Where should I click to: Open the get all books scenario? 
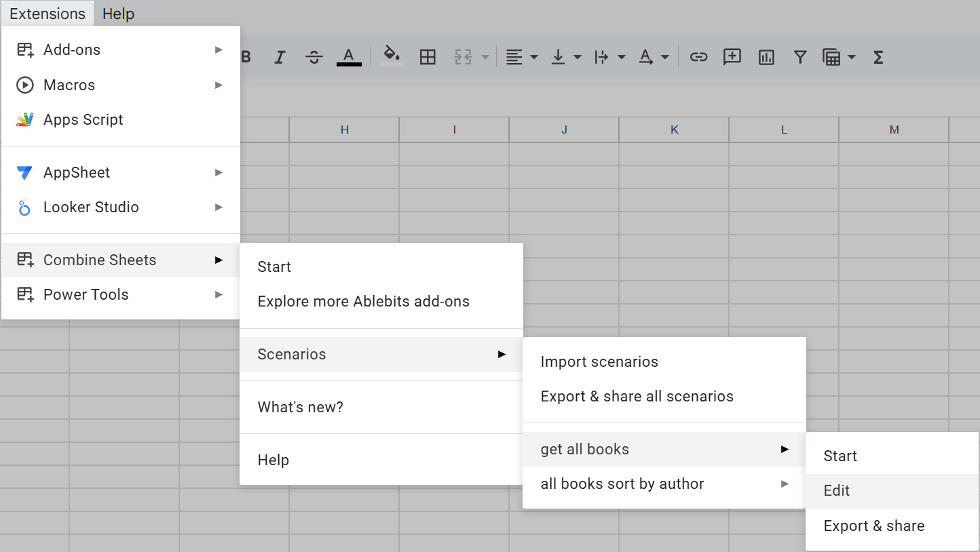tap(664, 449)
